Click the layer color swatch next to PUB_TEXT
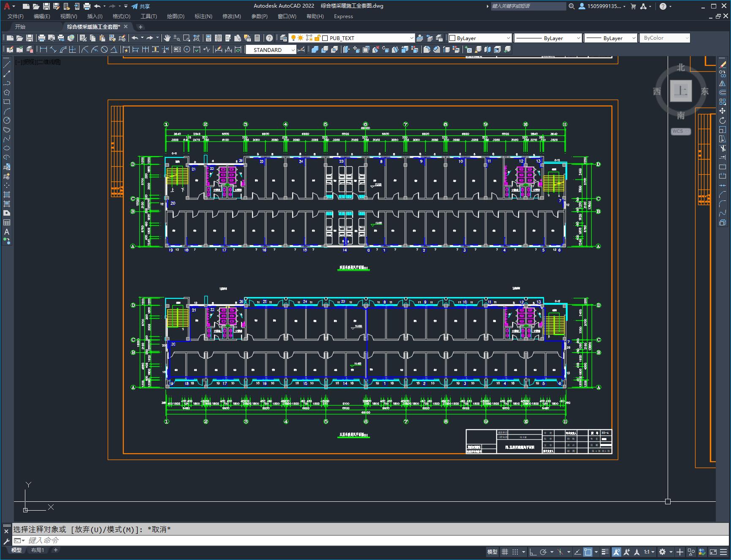The height and width of the screenshot is (560, 731). point(325,38)
